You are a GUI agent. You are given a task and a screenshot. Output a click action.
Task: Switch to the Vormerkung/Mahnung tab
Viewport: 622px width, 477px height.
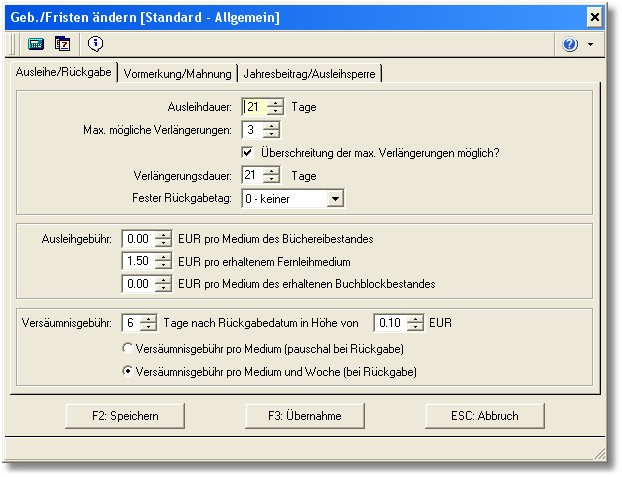coord(178,73)
